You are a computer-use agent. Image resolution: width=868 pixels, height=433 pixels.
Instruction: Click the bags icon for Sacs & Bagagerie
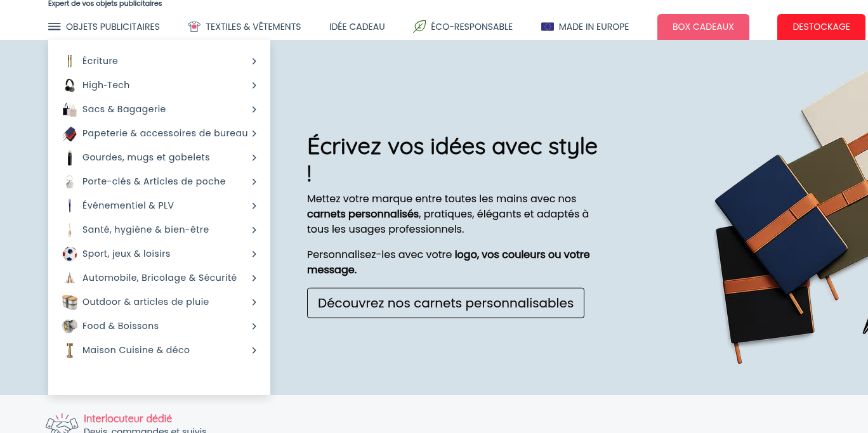coord(70,109)
